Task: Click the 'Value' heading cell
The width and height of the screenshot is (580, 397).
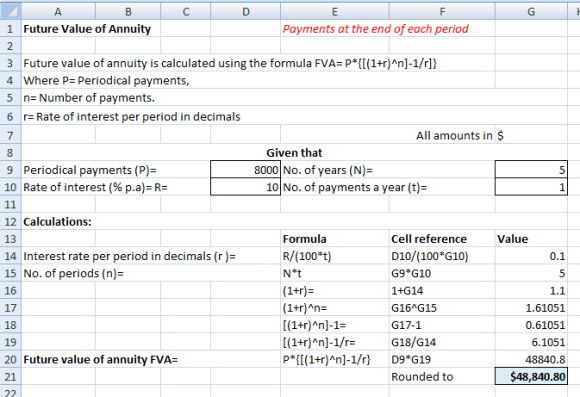Action: (x=531, y=239)
